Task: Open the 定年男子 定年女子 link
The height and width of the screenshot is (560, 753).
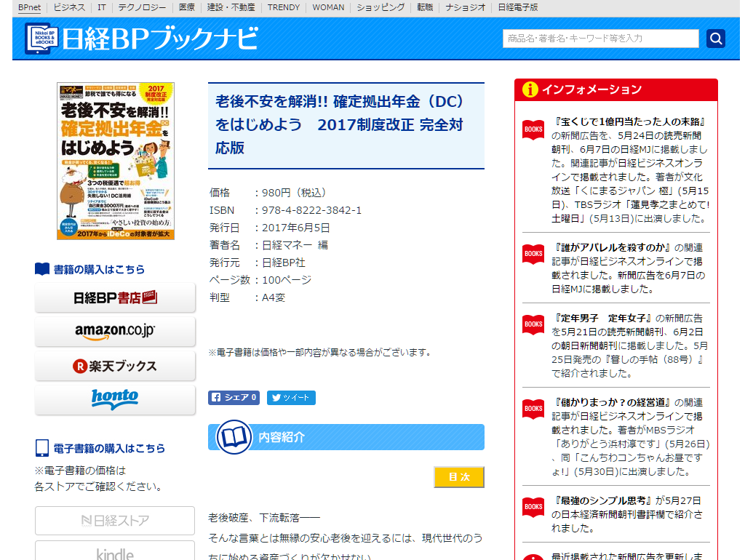Action: click(x=602, y=318)
